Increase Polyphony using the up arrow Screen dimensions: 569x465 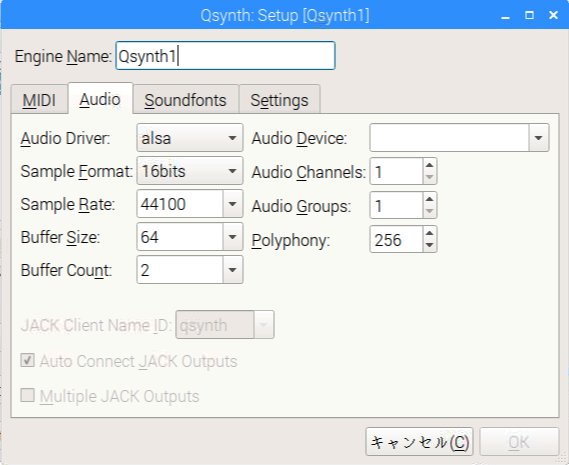[430, 233]
